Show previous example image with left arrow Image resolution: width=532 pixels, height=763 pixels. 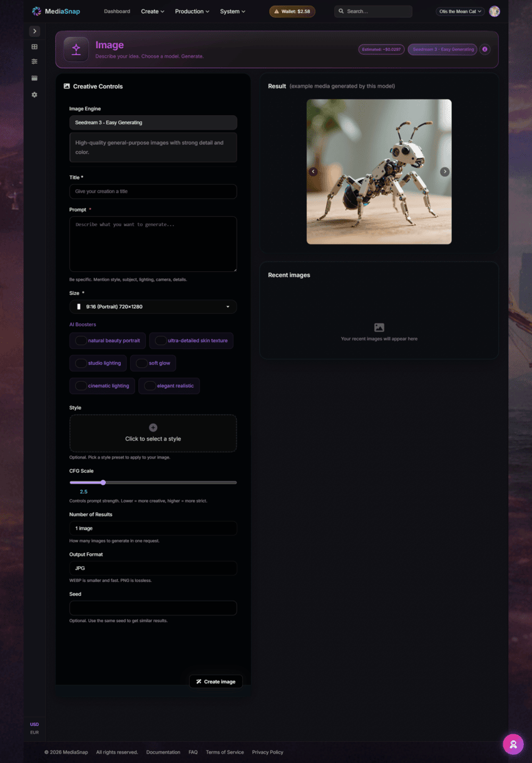pyautogui.click(x=313, y=172)
